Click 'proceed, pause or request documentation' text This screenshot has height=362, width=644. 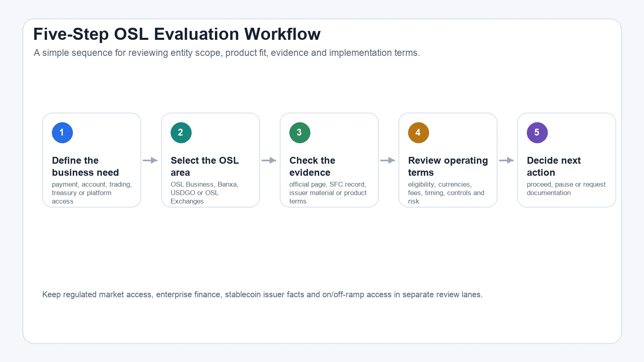tap(566, 189)
